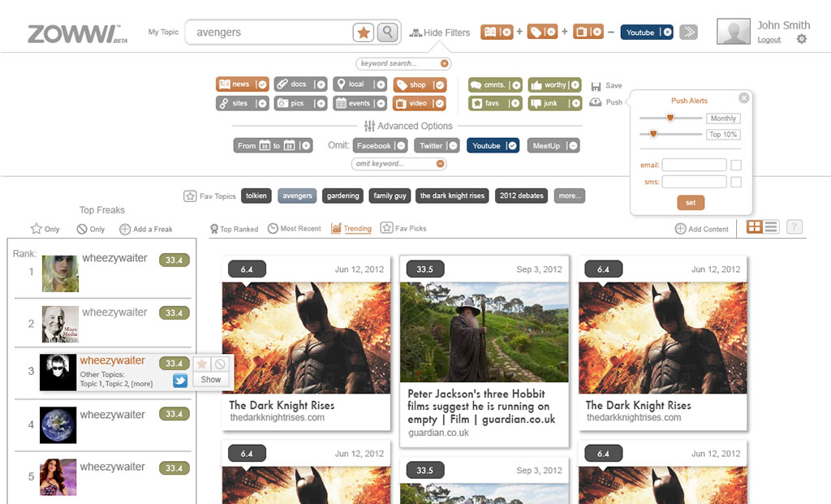Screen dimensions: 831x504
Task: Click Twitter bird icon for wheezywaiter
Action: pyautogui.click(x=180, y=381)
